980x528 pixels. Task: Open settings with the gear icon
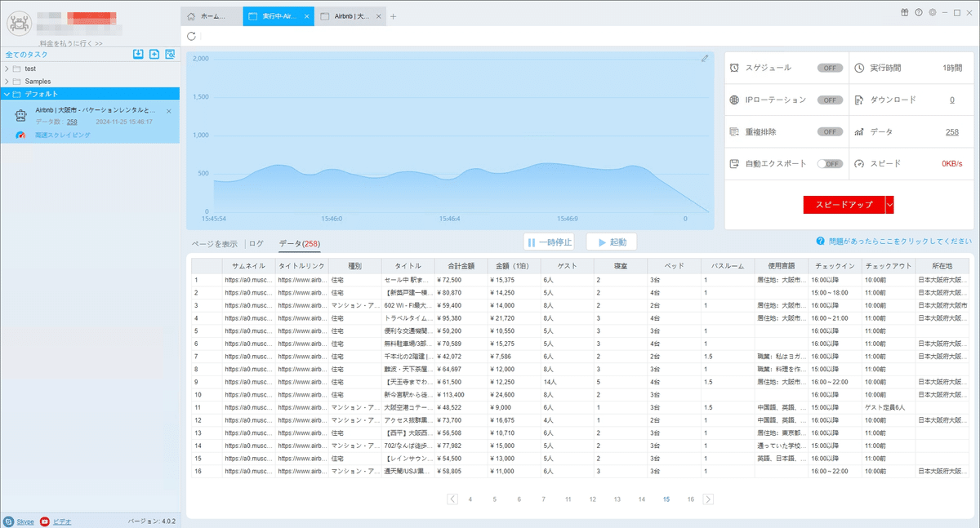click(933, 12)
